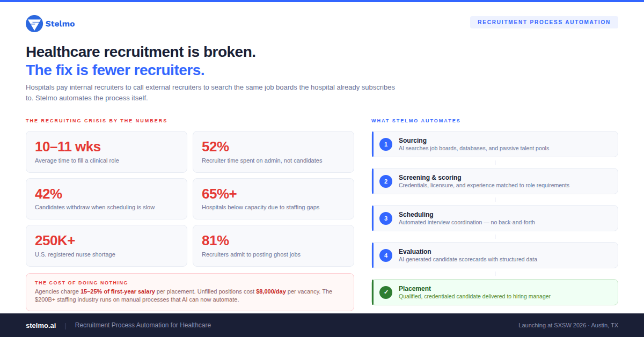Open the stelmo.ai footer link
This screenshot has height=337, width=644.
[x=41, y=325]
